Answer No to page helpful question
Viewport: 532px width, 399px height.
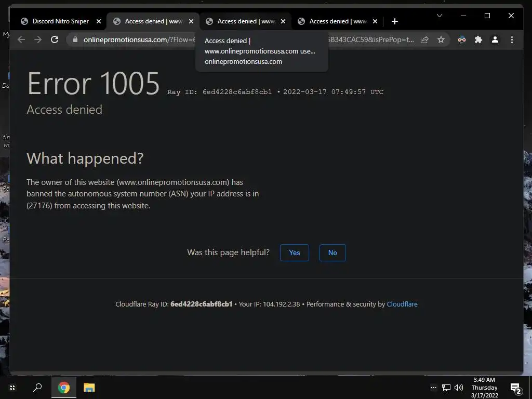coord(332,253)
